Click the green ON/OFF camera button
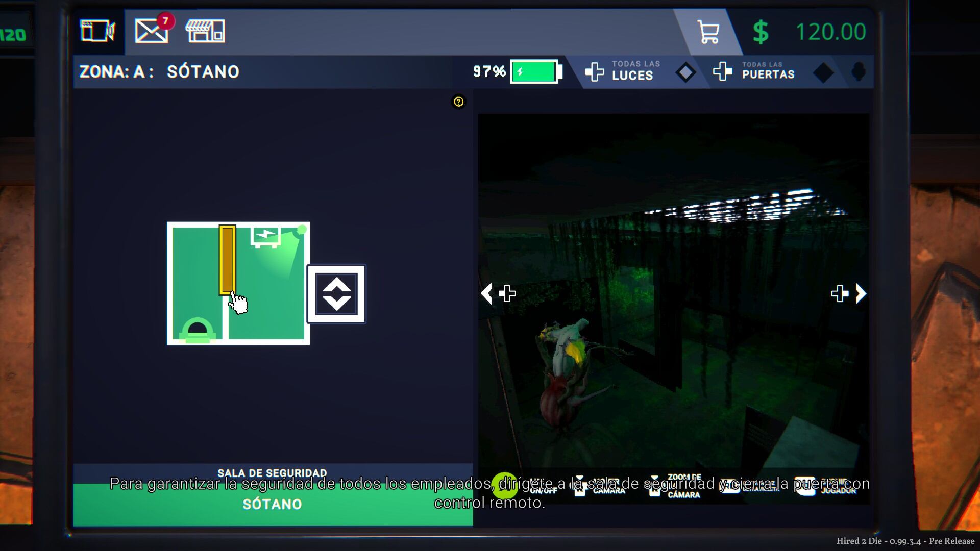Image resolution: width=980 pixels, height=551 pixels. tap(504, 485)
